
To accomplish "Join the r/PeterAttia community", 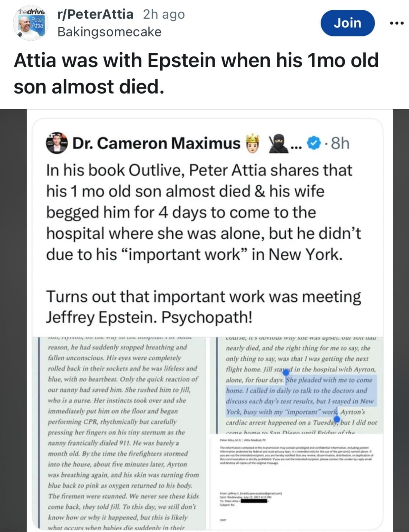I will (x=348, y=23).
